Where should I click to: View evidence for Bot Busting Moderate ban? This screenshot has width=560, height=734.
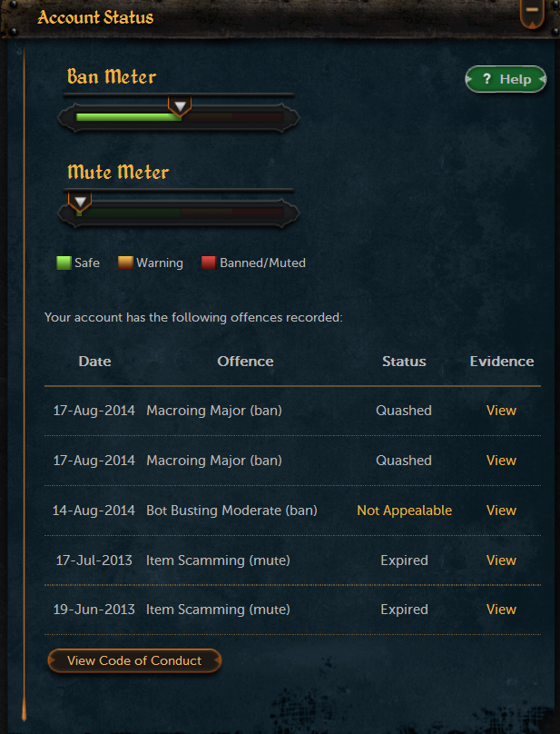pos(501,511)
